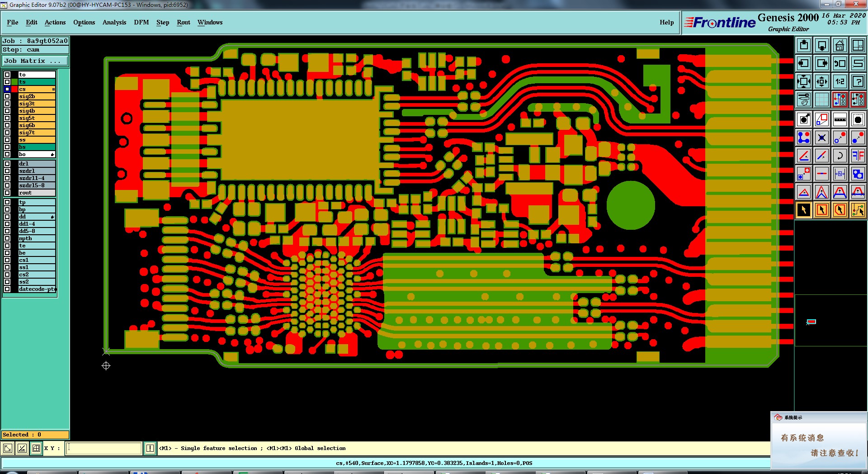Image resolution: width=868 pixels, height=474 pixels.
Task: Open the question mark help icon
Action: (x=858, y=81)
